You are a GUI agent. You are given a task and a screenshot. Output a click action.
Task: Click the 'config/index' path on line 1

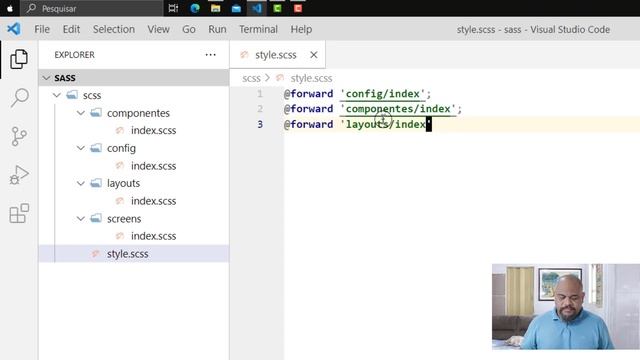click(x=382, y=94)
